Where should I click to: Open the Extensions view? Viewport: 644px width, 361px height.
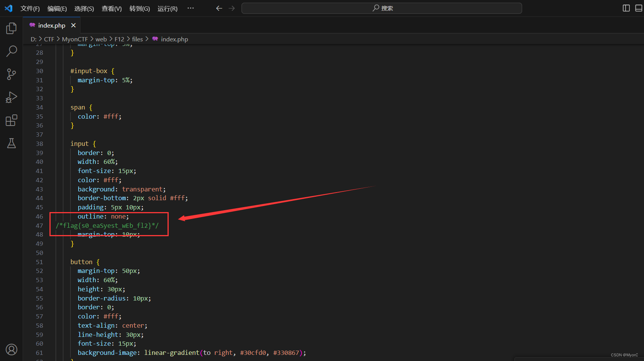tap(11, 120)
